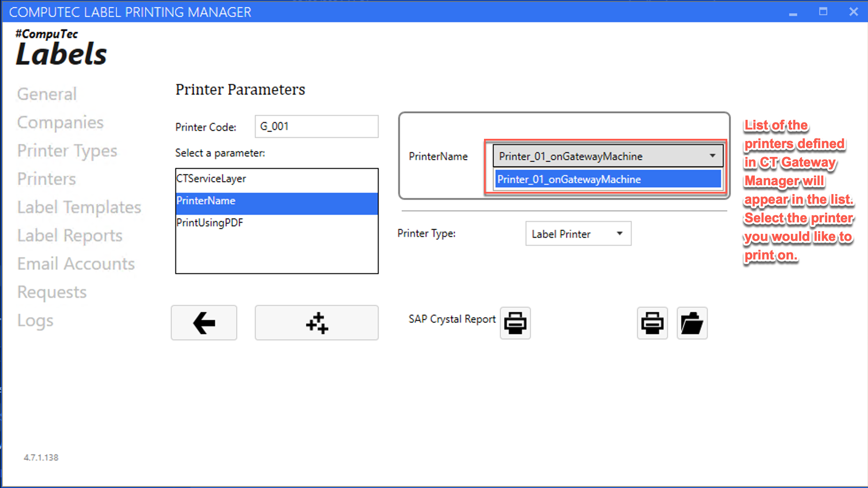Select PrintUsingPDF parameter in list
The height and width of the screenshot is (488, 868).
[210, 223]
